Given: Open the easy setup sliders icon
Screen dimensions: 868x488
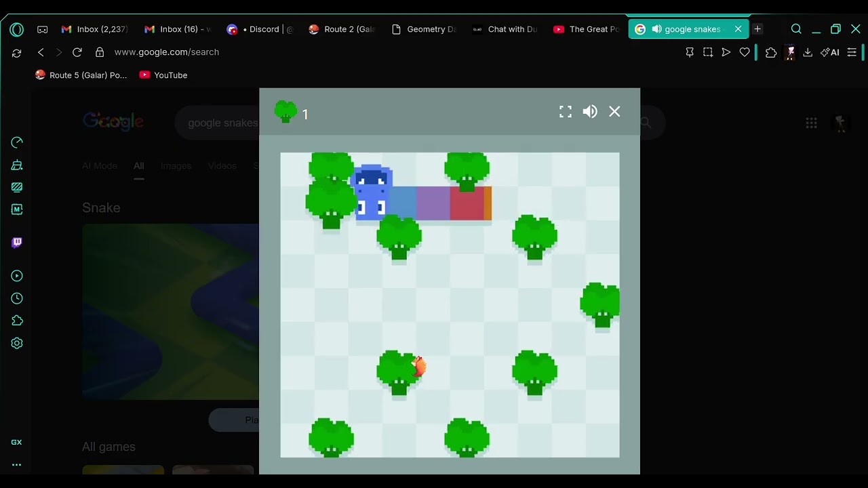Looking at the screenshot, I should point(852,52).
